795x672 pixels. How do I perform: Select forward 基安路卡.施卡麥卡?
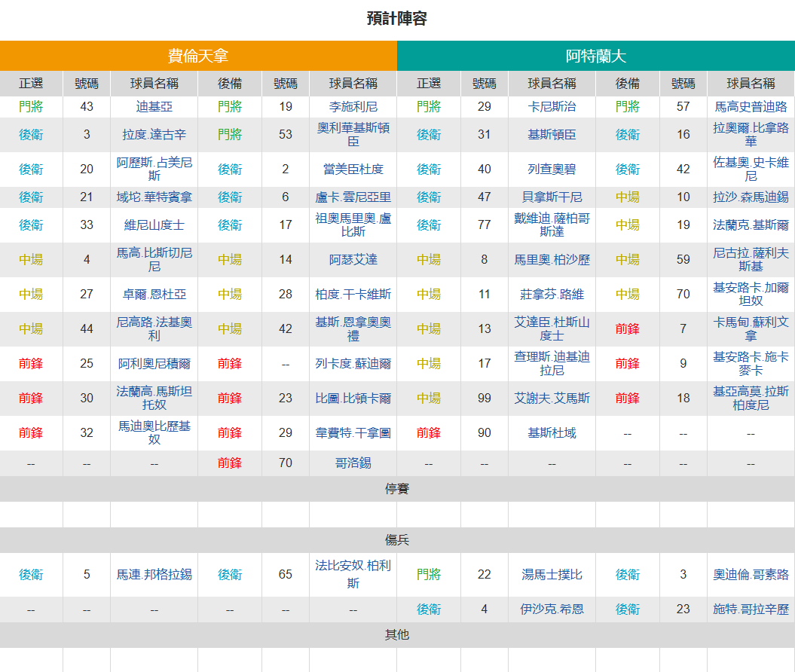click(x=751, y=364)
